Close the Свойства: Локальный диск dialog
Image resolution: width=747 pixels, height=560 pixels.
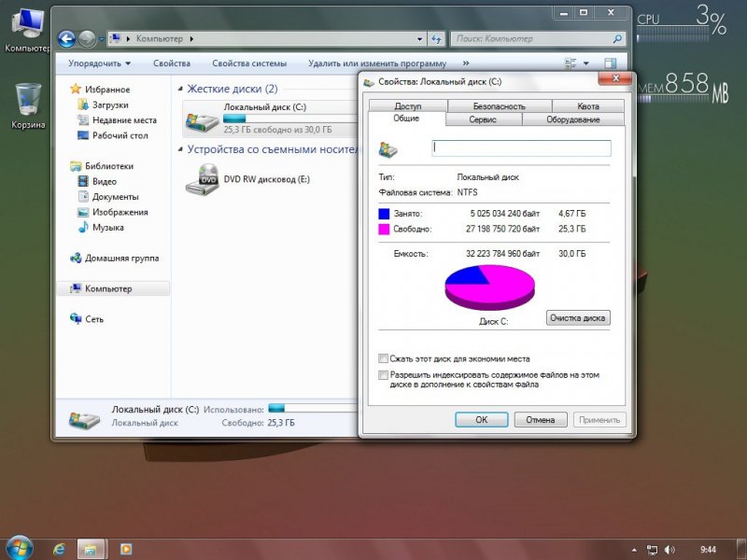coord(615,78)
